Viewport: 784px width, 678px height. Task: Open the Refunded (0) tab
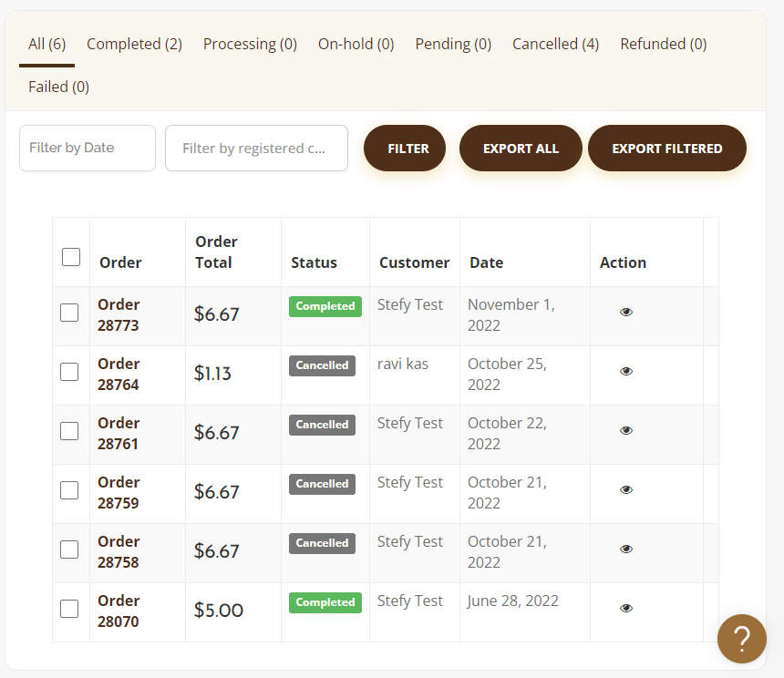(663, 44)
